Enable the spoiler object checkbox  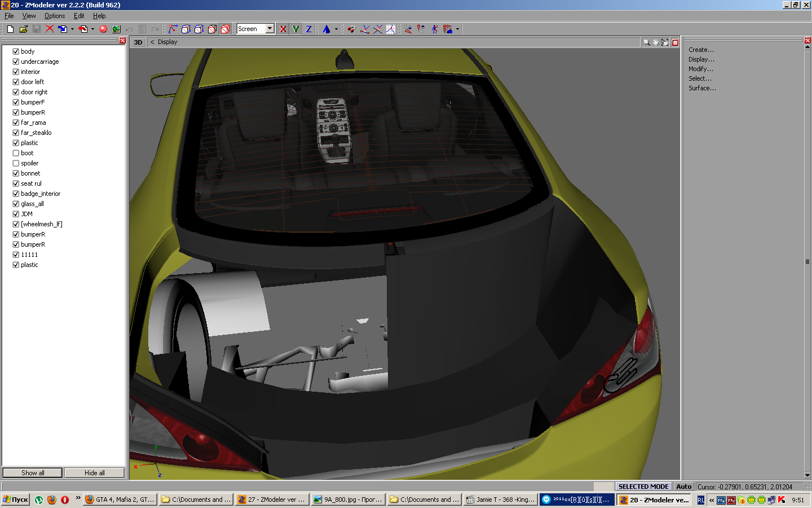[x=16, y=163]
